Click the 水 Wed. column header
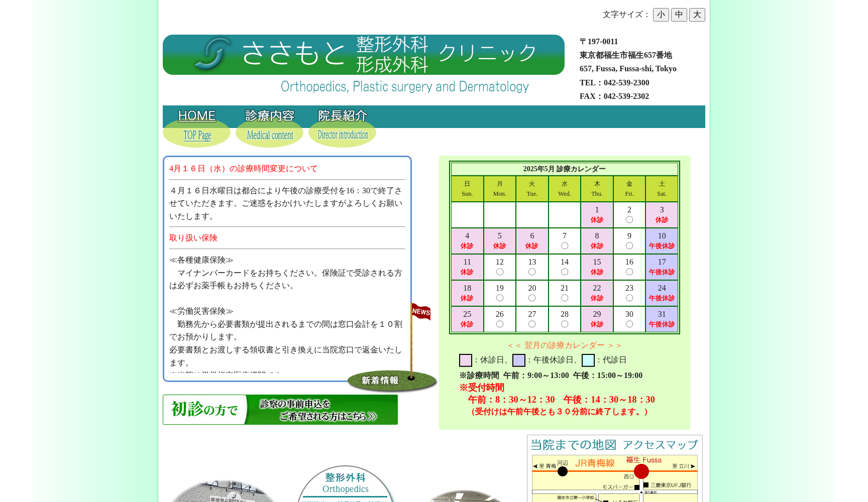 [565, 189]
